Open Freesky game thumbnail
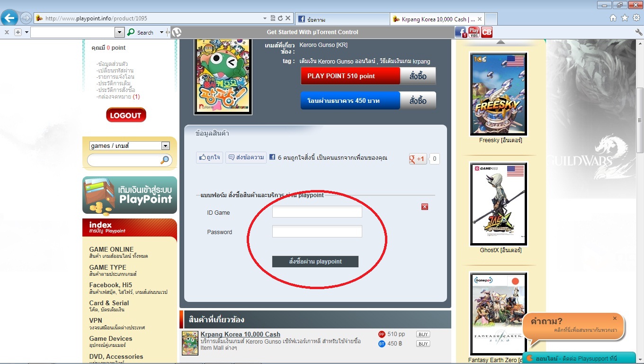 [499, 94]
